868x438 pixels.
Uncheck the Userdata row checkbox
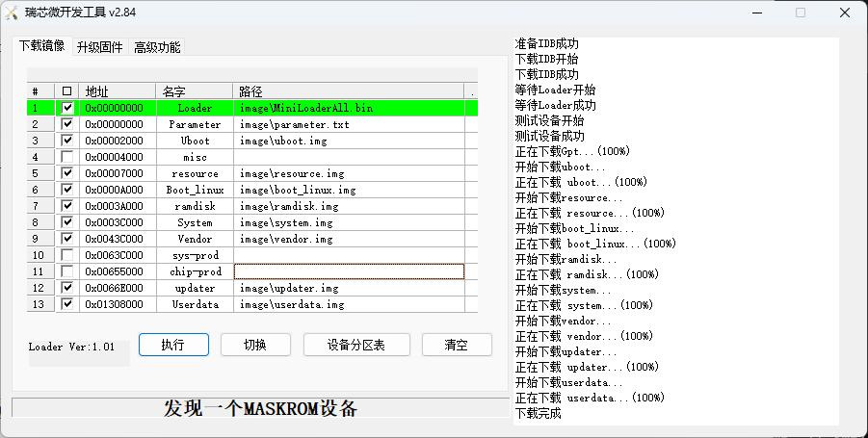point(66,304)
